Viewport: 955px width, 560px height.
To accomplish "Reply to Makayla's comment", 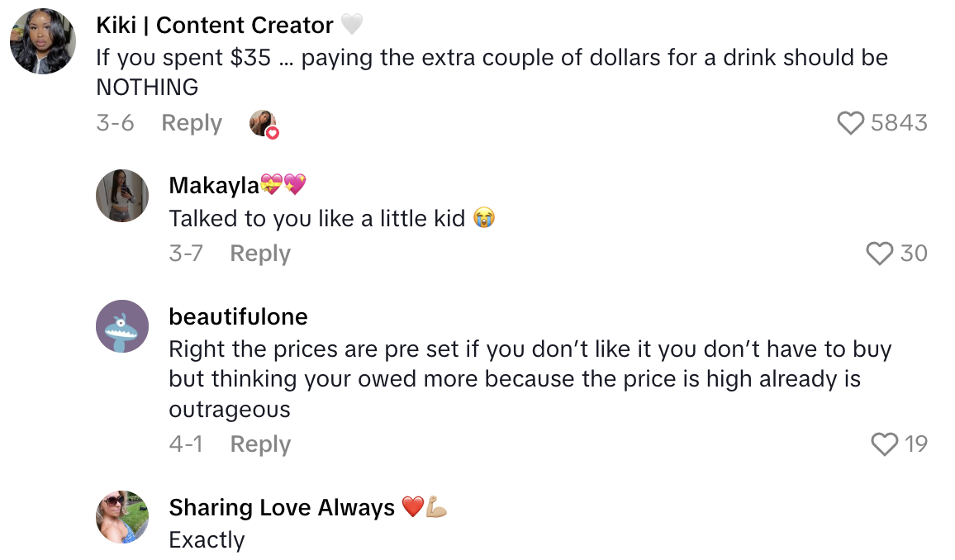I will pos(260,253).
